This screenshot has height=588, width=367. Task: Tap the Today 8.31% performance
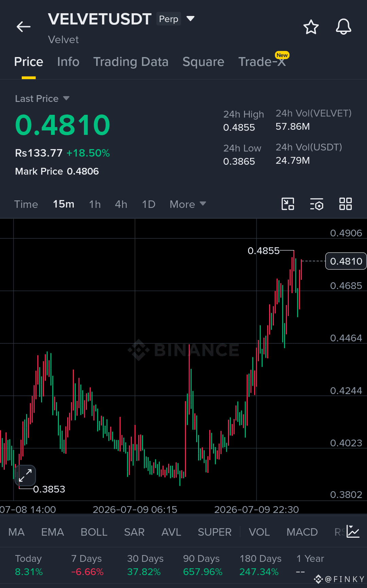29,565
